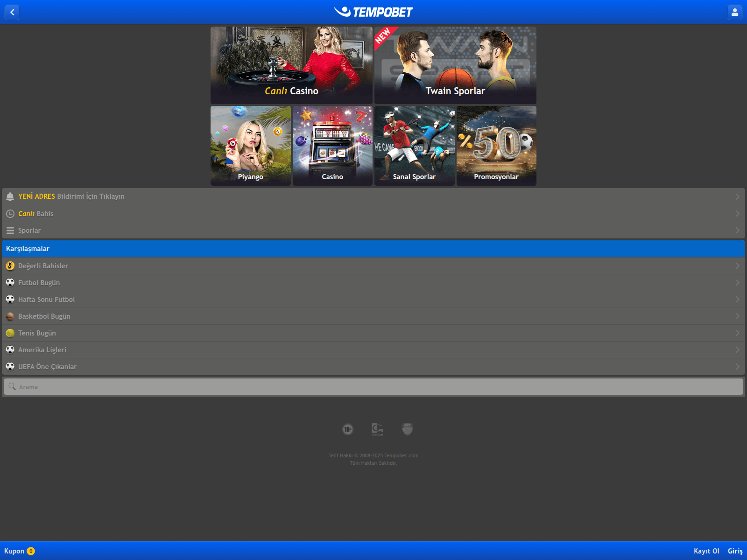Expand Hafta Sonu Futbol row arrow
The height and width of the screenshot is (560, 747).
737,300
